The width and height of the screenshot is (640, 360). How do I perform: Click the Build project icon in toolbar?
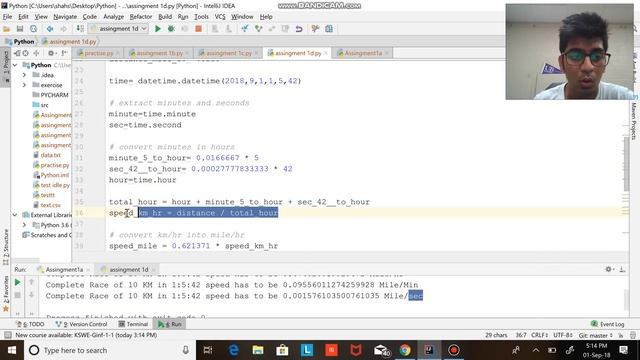(x=80, y=29)
